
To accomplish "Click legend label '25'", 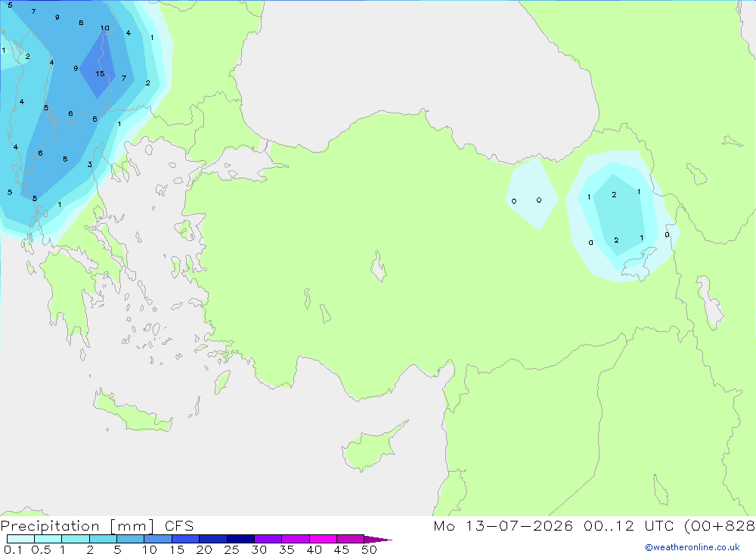I will point(231,549).
